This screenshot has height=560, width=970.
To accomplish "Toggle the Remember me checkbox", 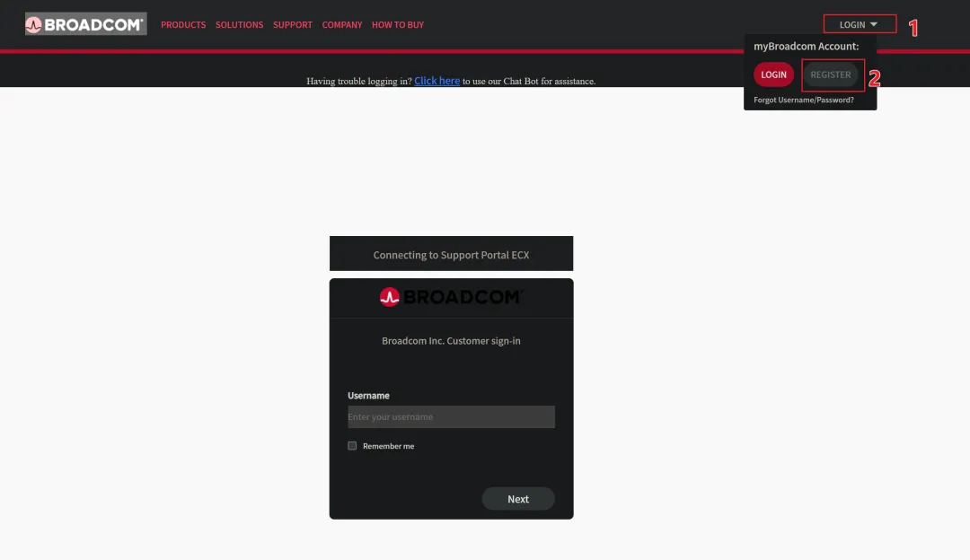I will [x=352, y=446].
